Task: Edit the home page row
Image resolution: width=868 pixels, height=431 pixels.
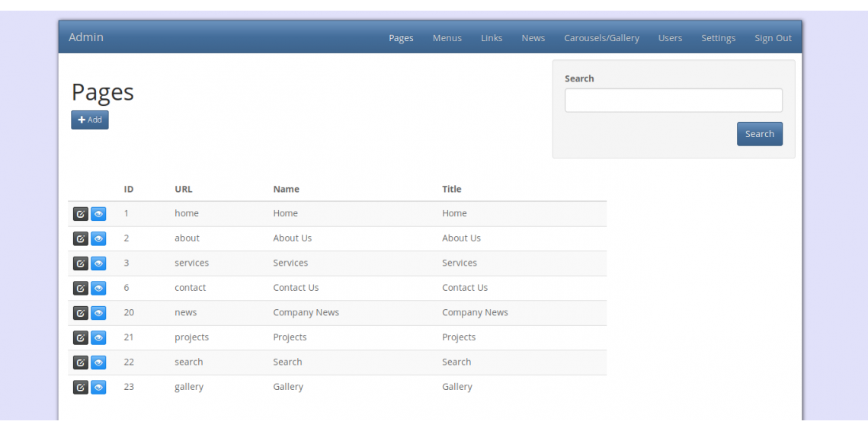Action: coord(81,213)
